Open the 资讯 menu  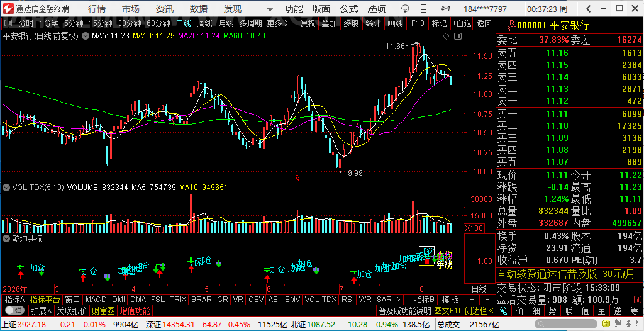click(x=165, y=9)
